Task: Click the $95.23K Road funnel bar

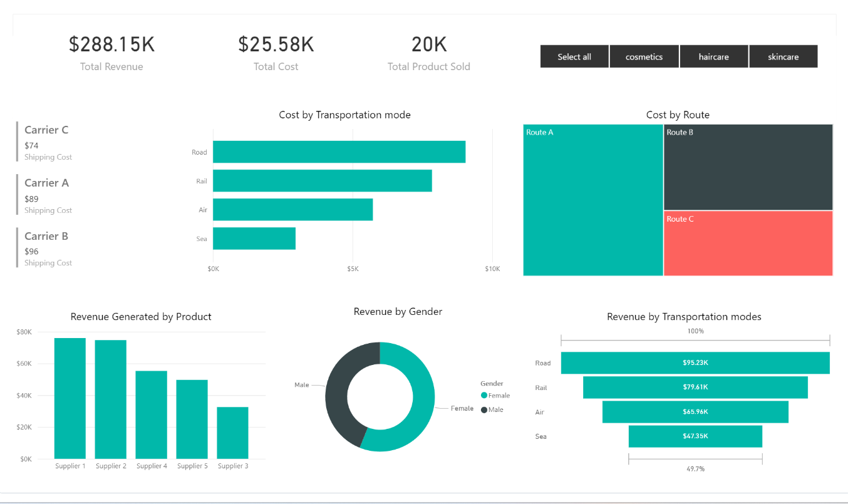Action: [695, 363]
